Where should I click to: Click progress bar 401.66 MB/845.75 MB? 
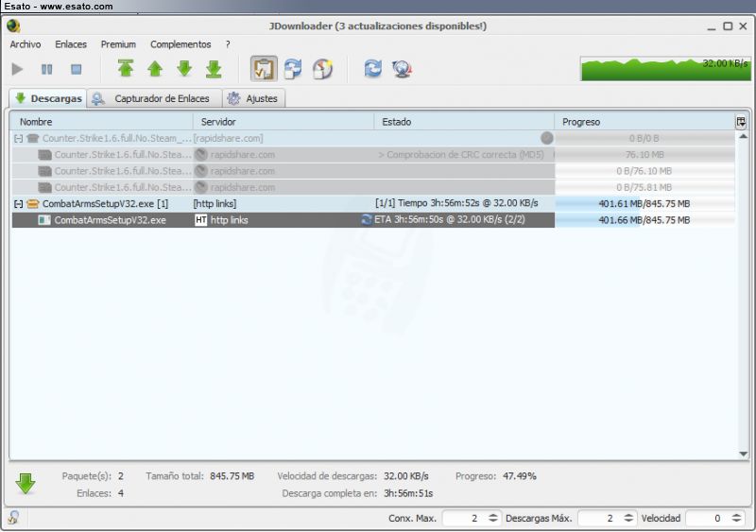644,220
